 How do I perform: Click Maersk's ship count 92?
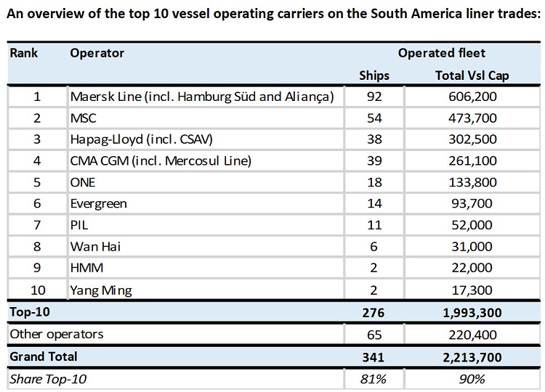coord(374,97)
